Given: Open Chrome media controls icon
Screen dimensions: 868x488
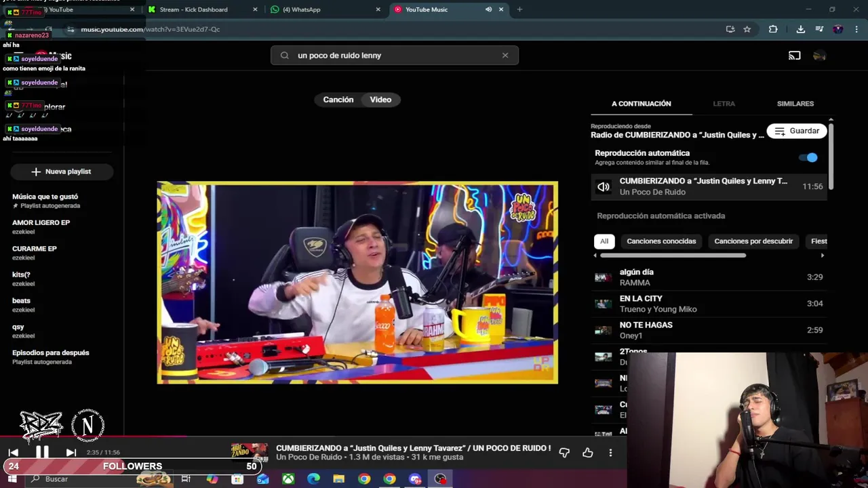Looking at the screenshot, I should (819, 29).
